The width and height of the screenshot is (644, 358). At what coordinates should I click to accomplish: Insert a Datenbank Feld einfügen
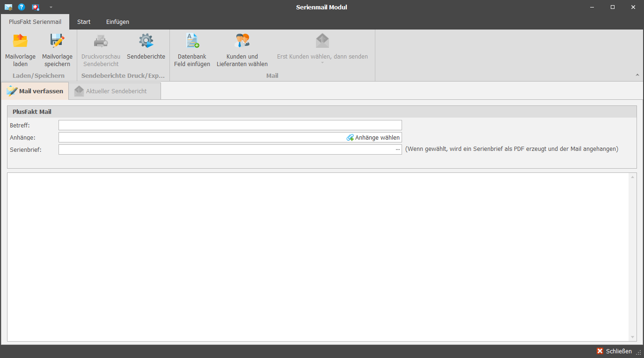pos(192,50)
